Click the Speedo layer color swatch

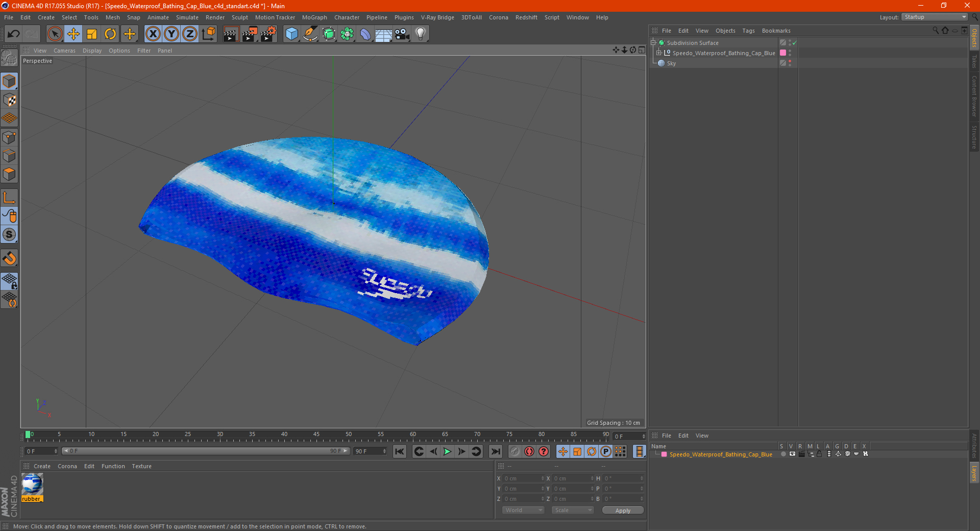tap(664, 454)
